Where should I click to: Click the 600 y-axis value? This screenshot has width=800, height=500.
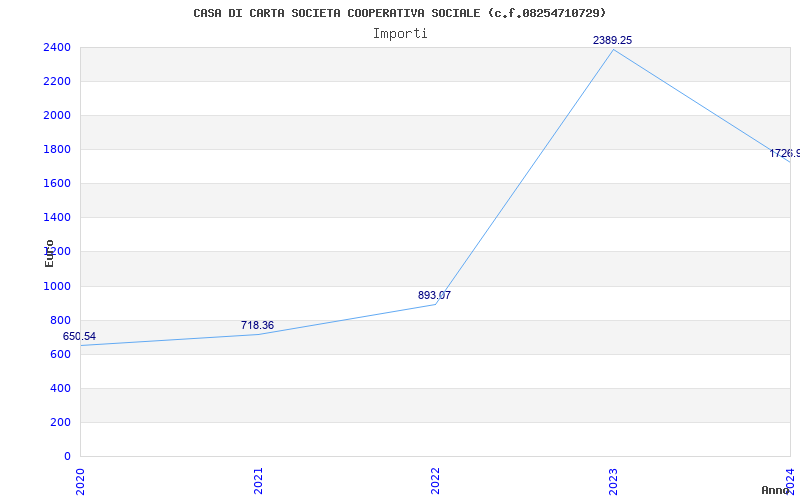(x=60, y=354)
